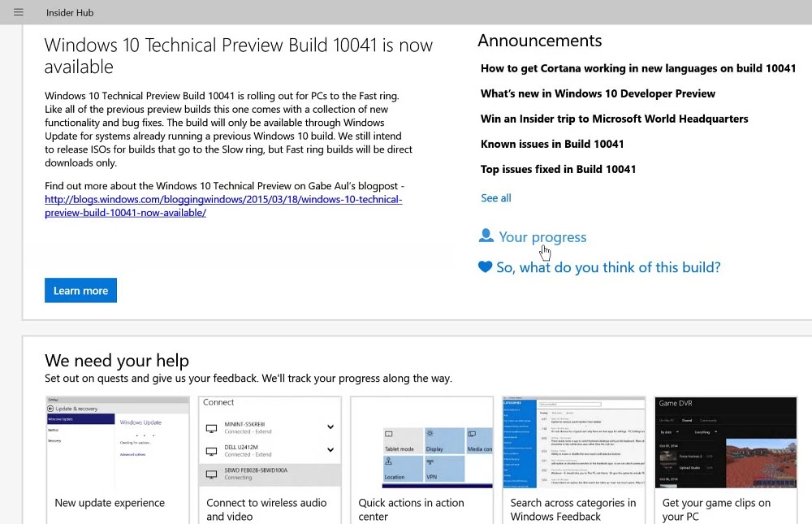The width and height of the screenshot is (812, 524).
Task: Open the Connect to wireless audio quest thumbnail
Action: (270, 442)
